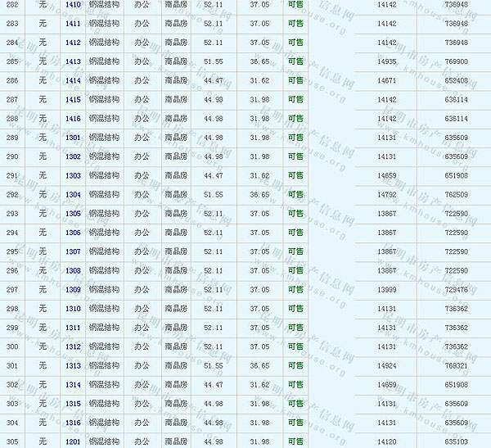Image resolution: width=491 pixels, height=448 pixels.
Task: Open room 1316 link
Action: click(x=73, y=423)
